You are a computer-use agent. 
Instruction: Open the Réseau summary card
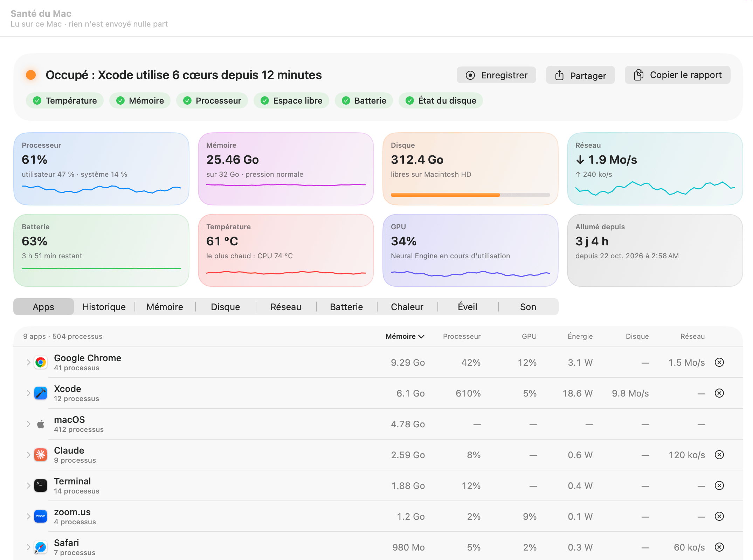click(x=655, y=169)
